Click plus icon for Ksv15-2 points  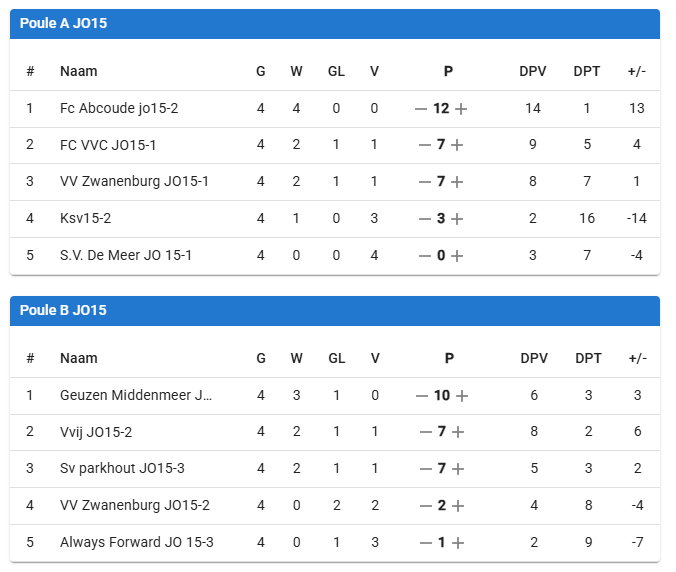[457, 219]
